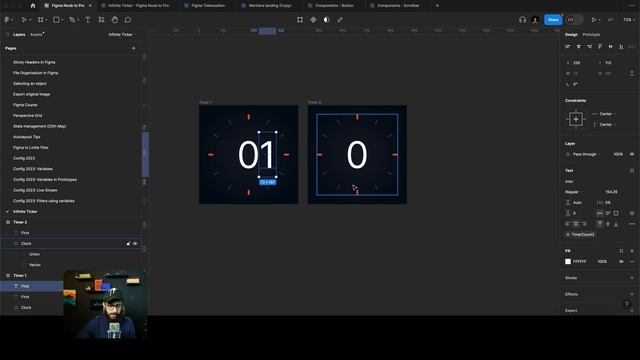Click the Present play button
Viewport: 640px width, 360px height.
[594, 20]
